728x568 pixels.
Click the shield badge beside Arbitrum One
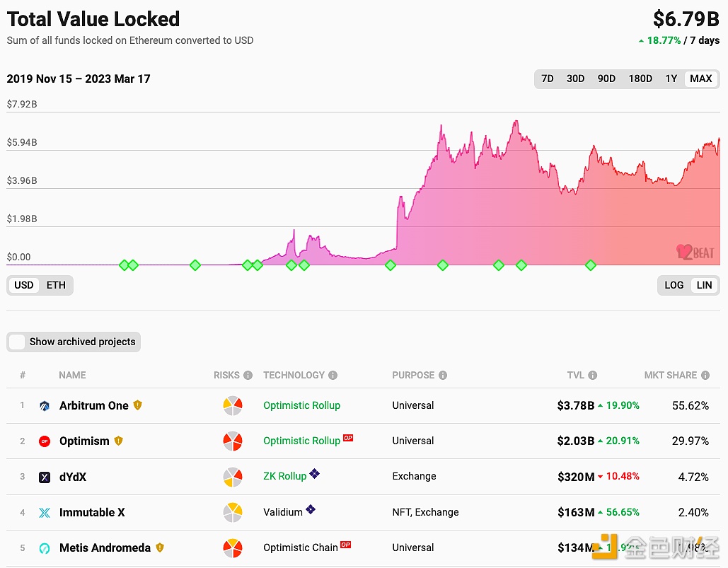(138, 405)
